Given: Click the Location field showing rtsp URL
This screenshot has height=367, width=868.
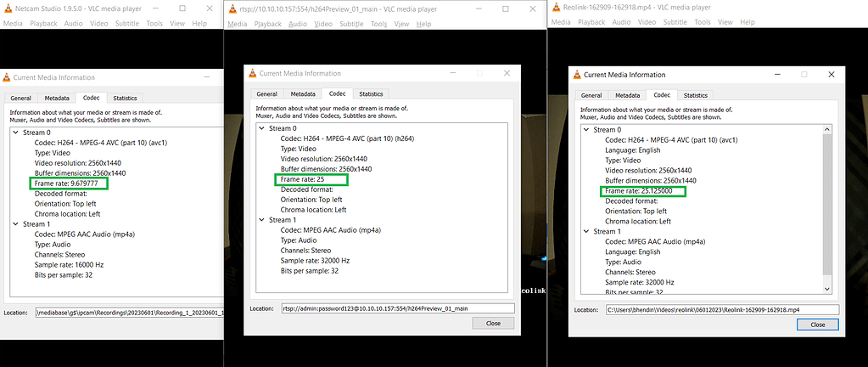Looking at the screenshot, I should (396, 308).
